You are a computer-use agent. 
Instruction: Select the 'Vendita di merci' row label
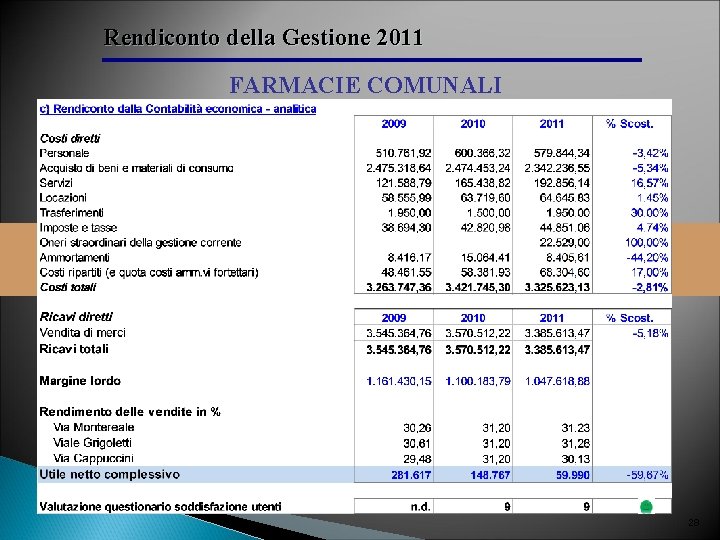point(83,332)
